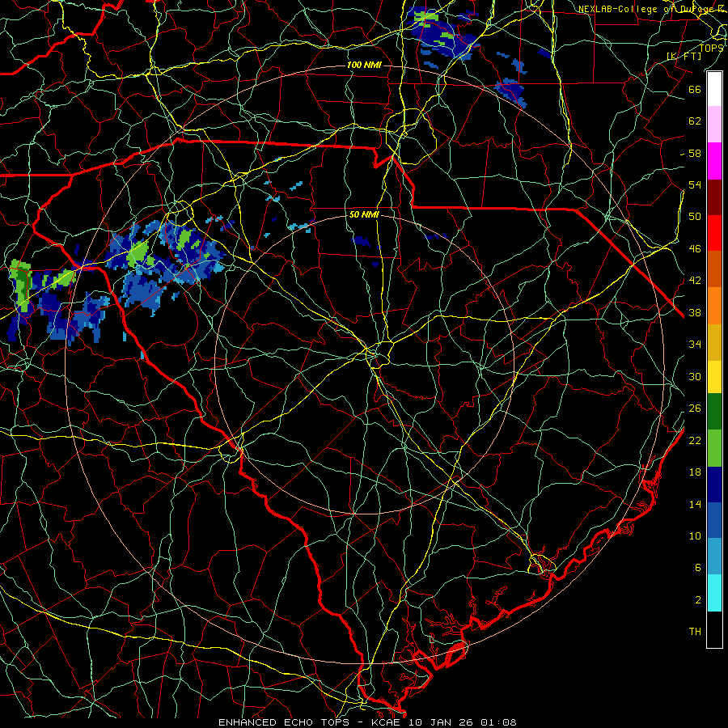
Task: Select the "26" legend value
Action: point(695,408)
